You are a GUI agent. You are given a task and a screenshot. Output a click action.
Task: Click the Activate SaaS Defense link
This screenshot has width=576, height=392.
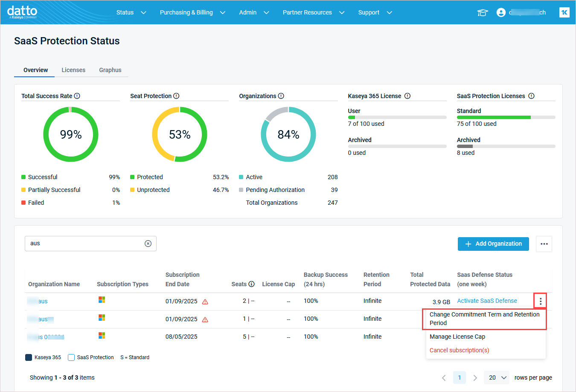click(x=487, y=301)
